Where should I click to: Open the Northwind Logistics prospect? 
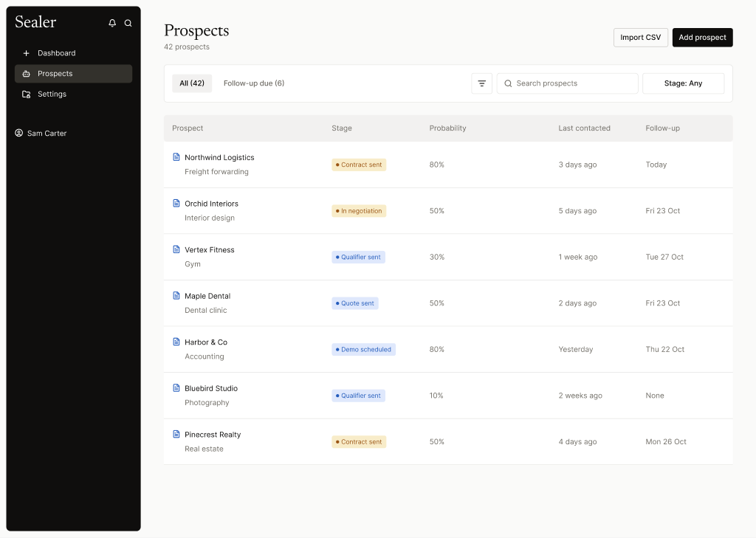(x=219, y=158)
